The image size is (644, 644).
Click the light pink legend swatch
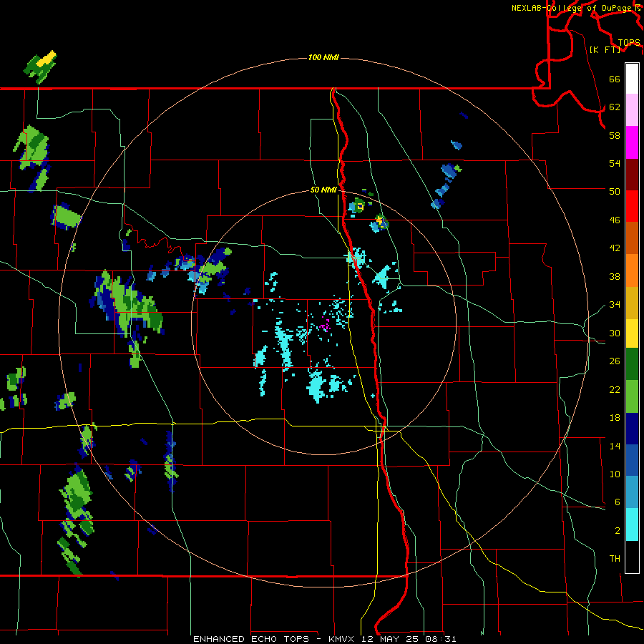click(632, 109)
